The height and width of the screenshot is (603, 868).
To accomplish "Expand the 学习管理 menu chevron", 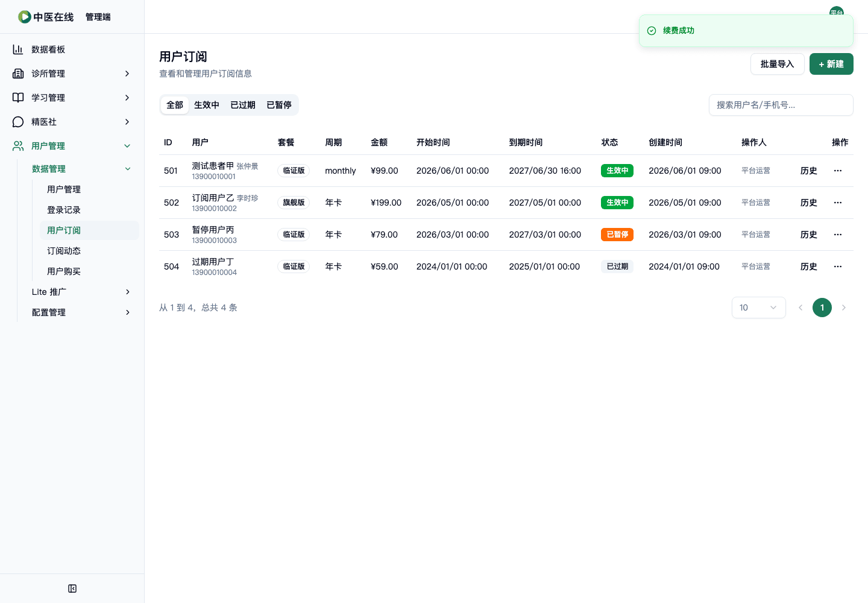I will pos(127,98).
